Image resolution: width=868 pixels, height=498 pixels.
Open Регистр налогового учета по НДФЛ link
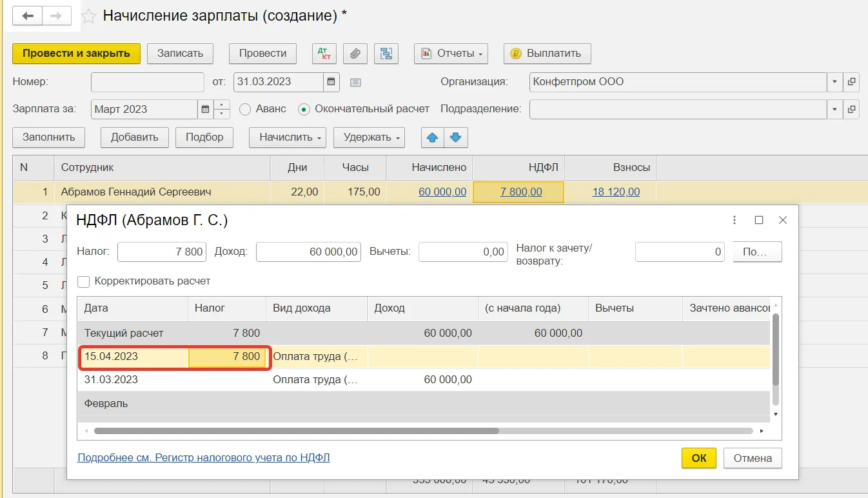pos(204,458)
